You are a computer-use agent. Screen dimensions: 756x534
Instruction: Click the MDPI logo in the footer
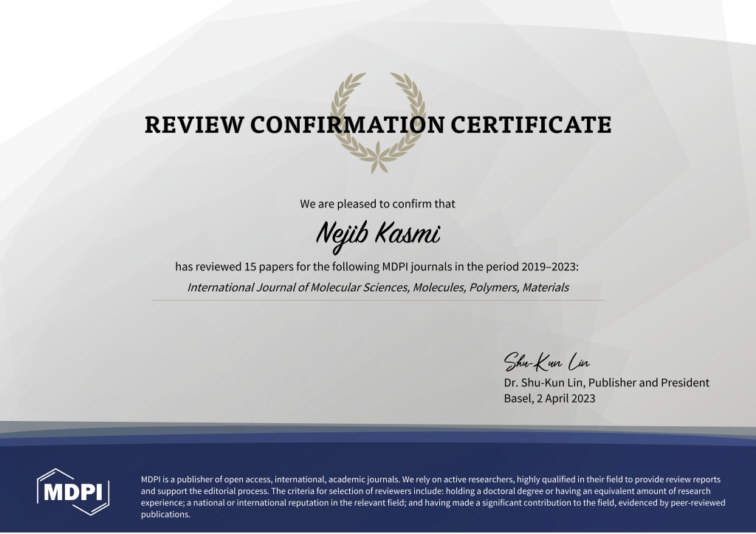click(x=73, y=491)
